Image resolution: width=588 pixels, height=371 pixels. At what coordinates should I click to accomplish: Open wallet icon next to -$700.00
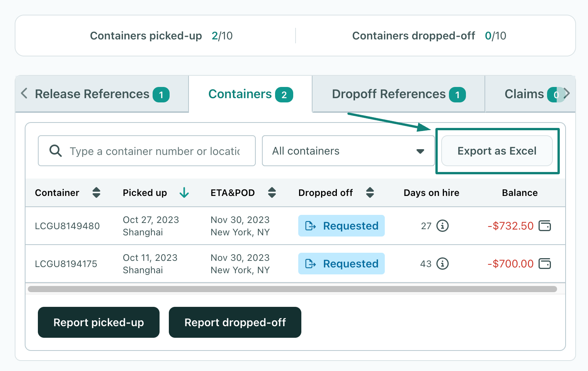545,264
